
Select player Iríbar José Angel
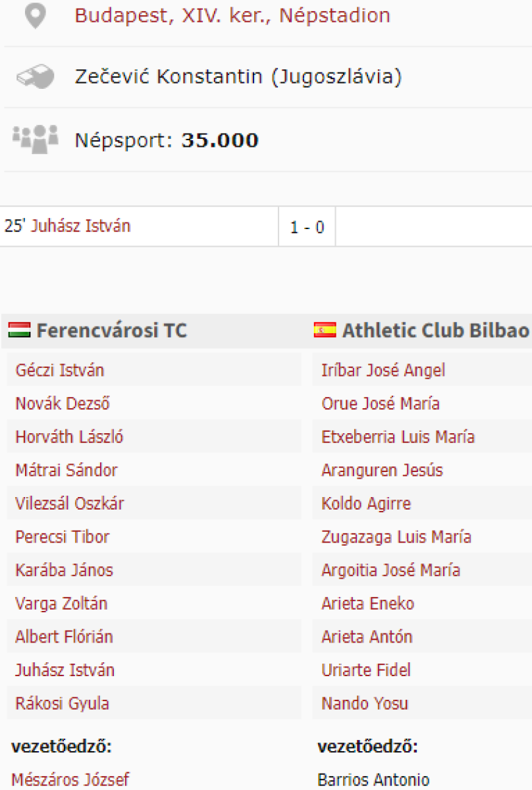click(x=383, y=370)
